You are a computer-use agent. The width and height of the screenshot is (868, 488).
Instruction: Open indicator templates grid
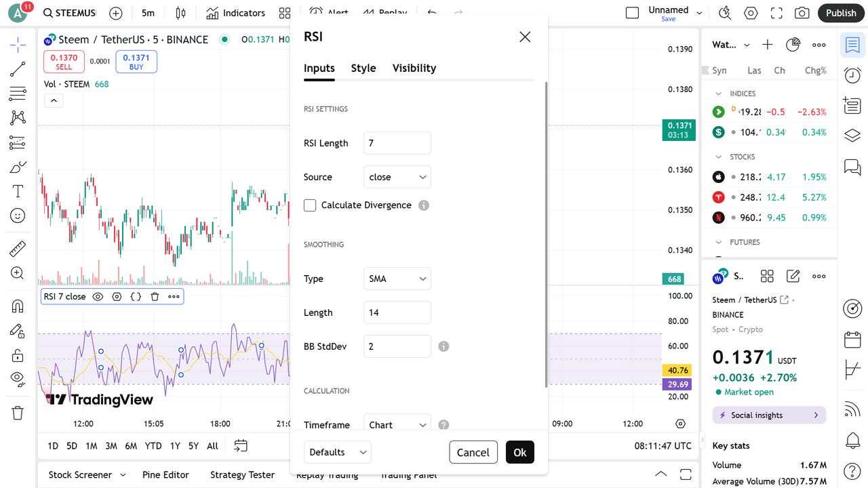point(285,13)
